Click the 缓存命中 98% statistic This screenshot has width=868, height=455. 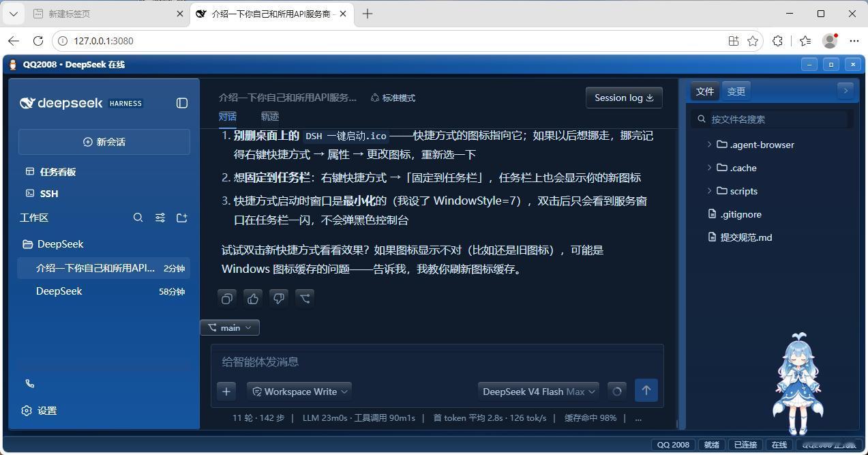tap(590, 418)
